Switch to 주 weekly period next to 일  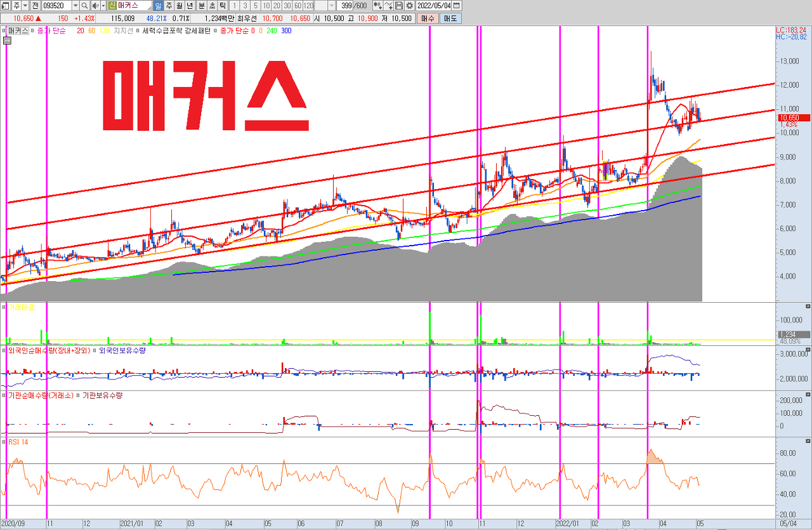(x=169, y=6)
